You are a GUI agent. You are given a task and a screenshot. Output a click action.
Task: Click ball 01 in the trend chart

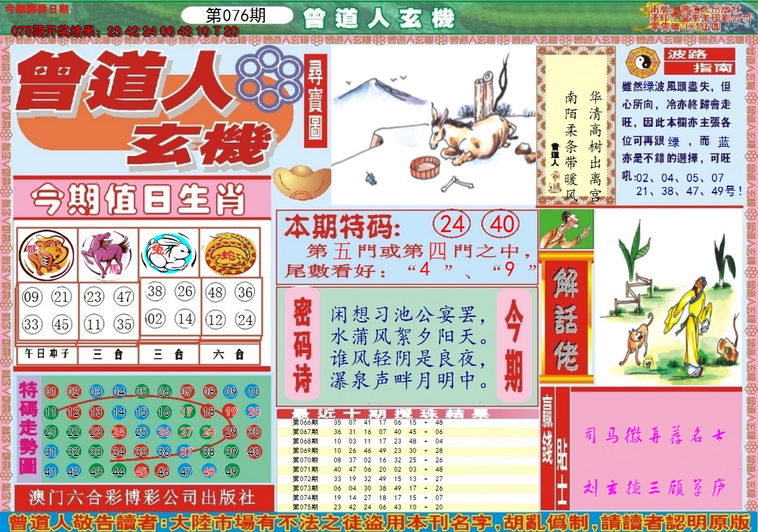click(x=51, y=392)
